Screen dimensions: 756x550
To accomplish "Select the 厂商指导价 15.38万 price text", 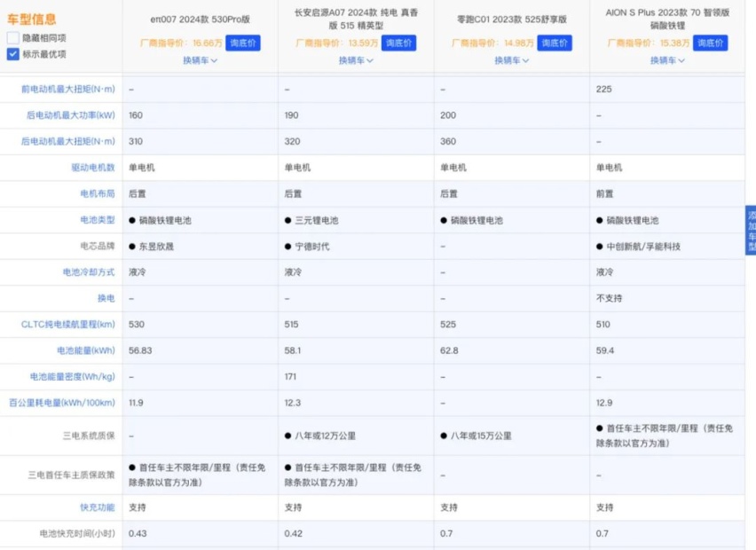I will click(649, 43).
